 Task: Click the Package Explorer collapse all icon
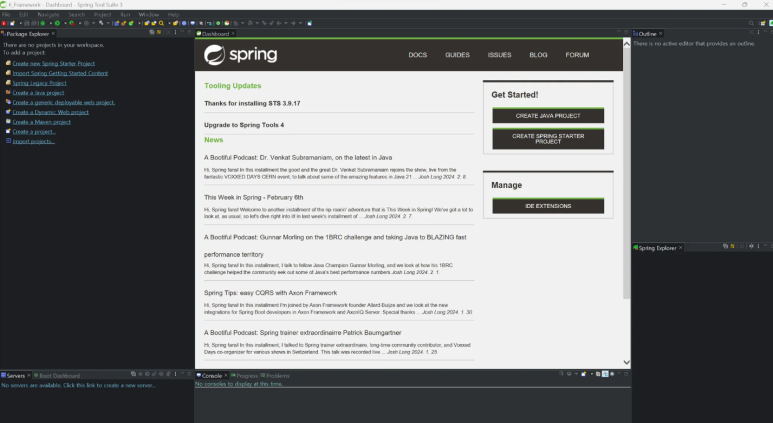[151, 32]
